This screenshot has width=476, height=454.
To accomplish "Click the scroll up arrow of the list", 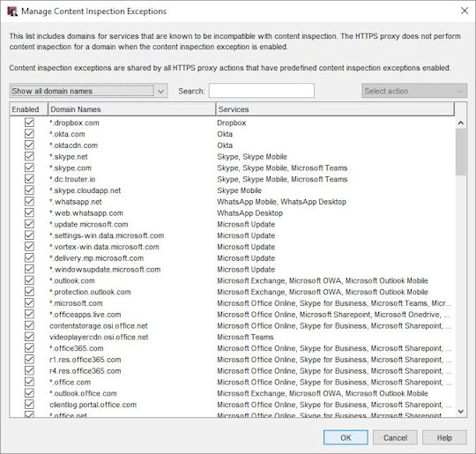I will 460,123.
